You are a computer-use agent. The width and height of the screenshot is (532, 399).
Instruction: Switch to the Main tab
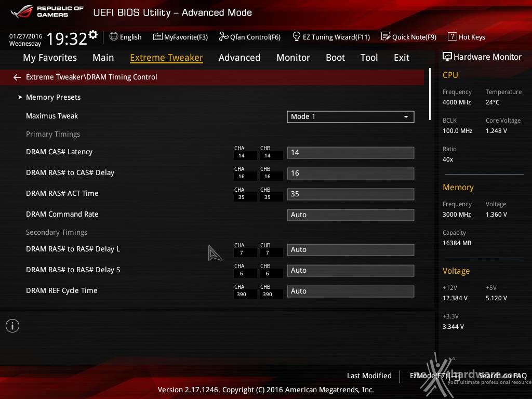[x=103, y=58]
